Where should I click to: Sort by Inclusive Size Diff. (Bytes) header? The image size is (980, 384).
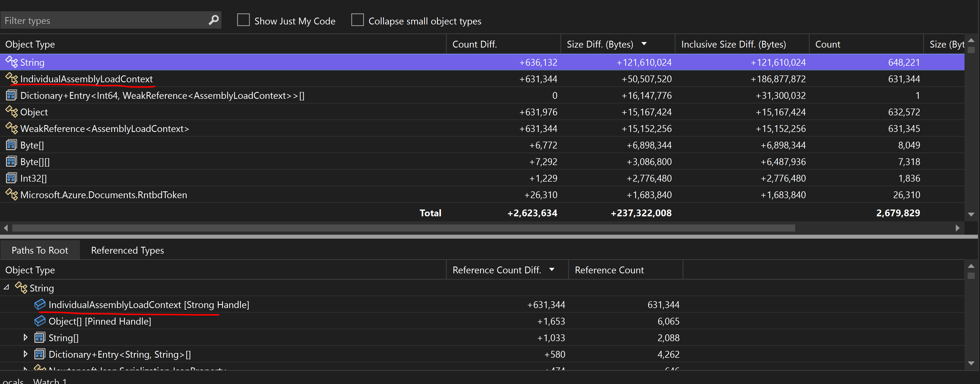coord(742,44)
